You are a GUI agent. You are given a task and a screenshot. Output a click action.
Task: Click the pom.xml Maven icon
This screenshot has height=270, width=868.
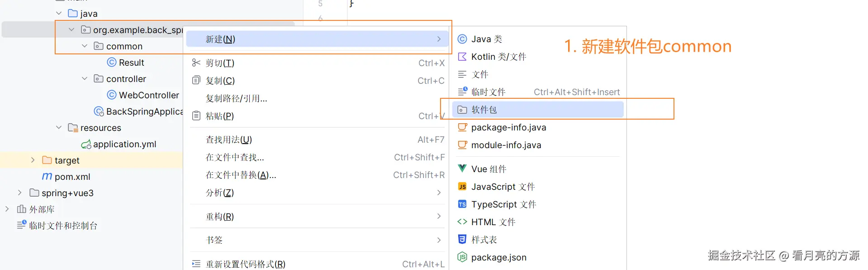point(47,177)
